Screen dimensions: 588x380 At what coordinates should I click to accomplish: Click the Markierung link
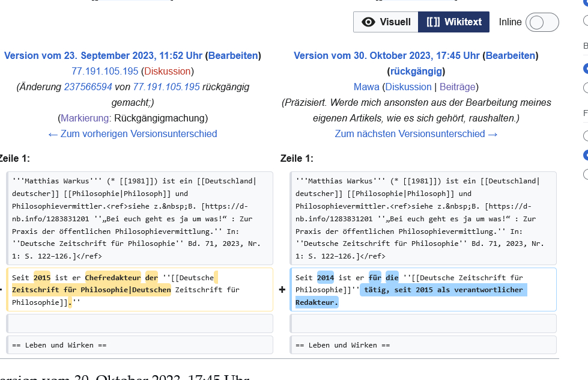pyautogui.click(x=85, y=118)
